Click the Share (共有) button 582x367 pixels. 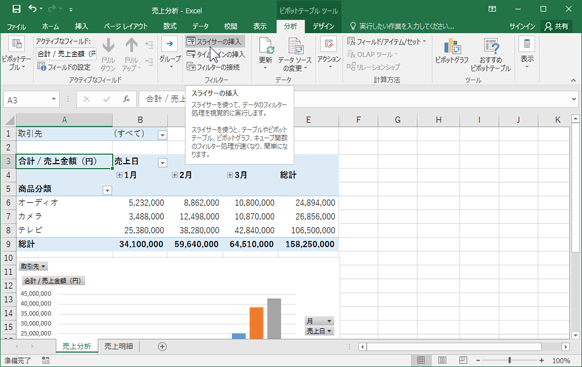(556, 26)
